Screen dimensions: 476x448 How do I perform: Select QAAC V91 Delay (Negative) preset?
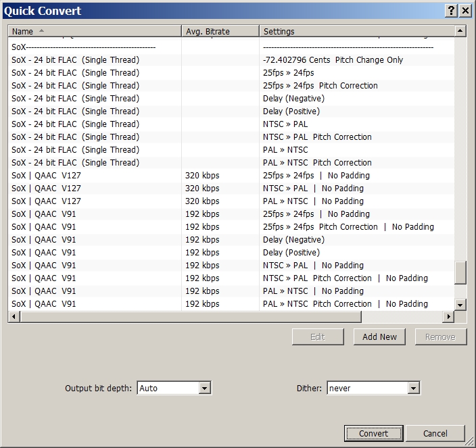click(x=231, y=240)
